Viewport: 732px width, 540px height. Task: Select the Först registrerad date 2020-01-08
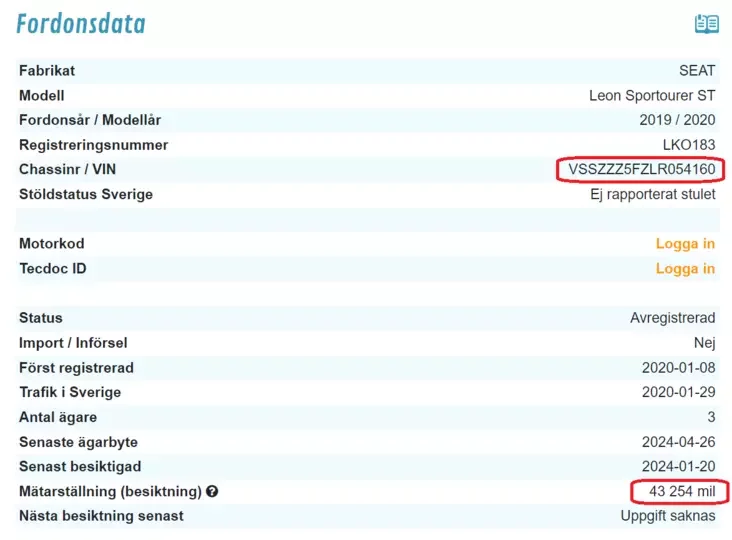pyautogui.click(x=678, y=368)
